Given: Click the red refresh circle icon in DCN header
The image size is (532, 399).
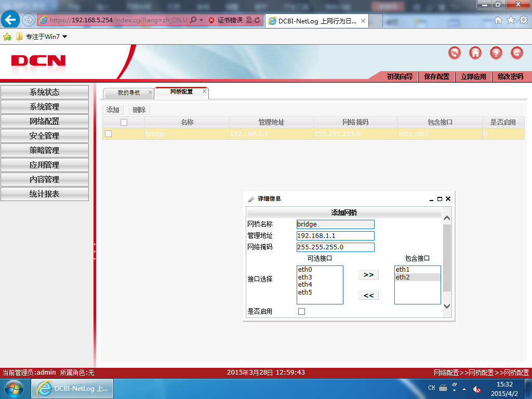Looking at the screenshot, I should [x=454, y=53].
